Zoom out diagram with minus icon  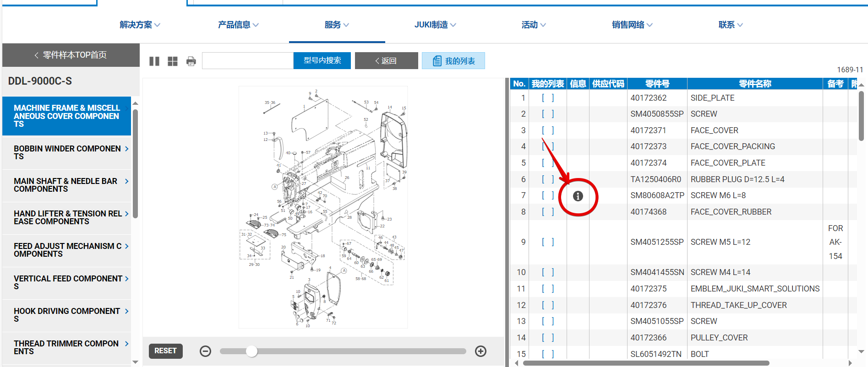click(x=206, y=351)
